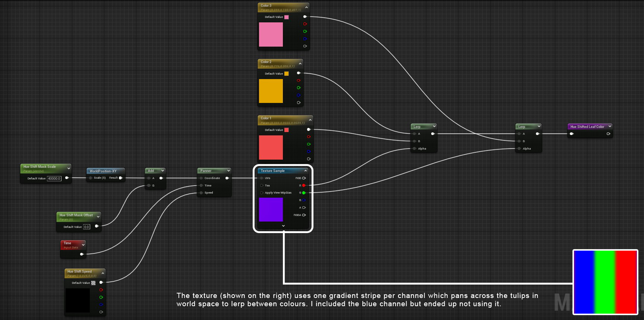The image size is (644, 320).
Task: Open Color 1 default value red swatch
Action: pos(287,130)
